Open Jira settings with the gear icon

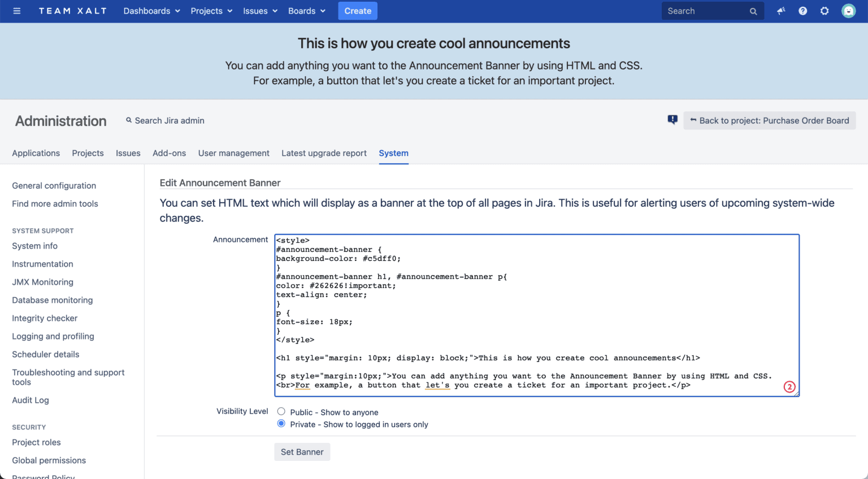(824, 11)
